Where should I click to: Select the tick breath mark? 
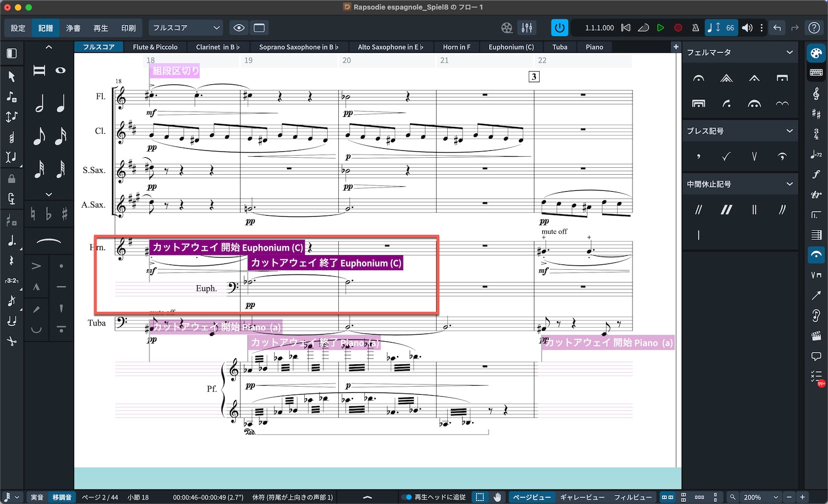pyautogui.click(x=727, y=156)
